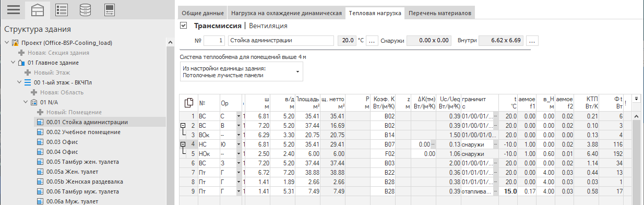Click the Снаружи value 0.00 x 0.00

coord(430,40)
